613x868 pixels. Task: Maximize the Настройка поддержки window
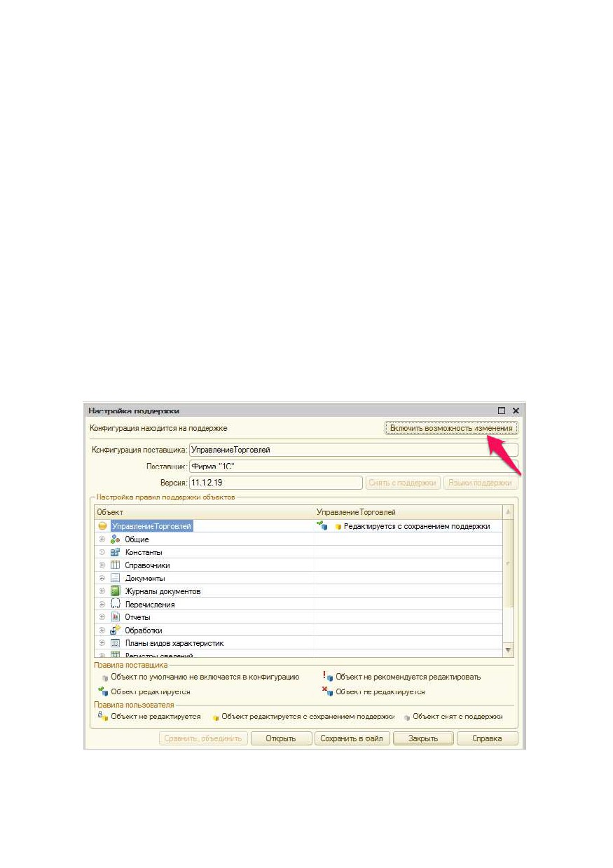click(502, 411)
